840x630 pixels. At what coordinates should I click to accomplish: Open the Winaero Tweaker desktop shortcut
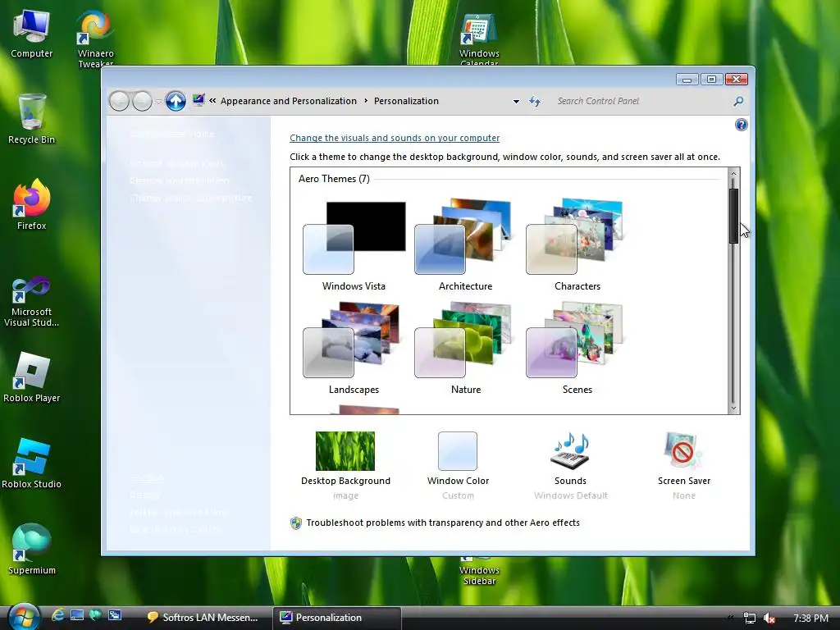[x=95, y=39]
